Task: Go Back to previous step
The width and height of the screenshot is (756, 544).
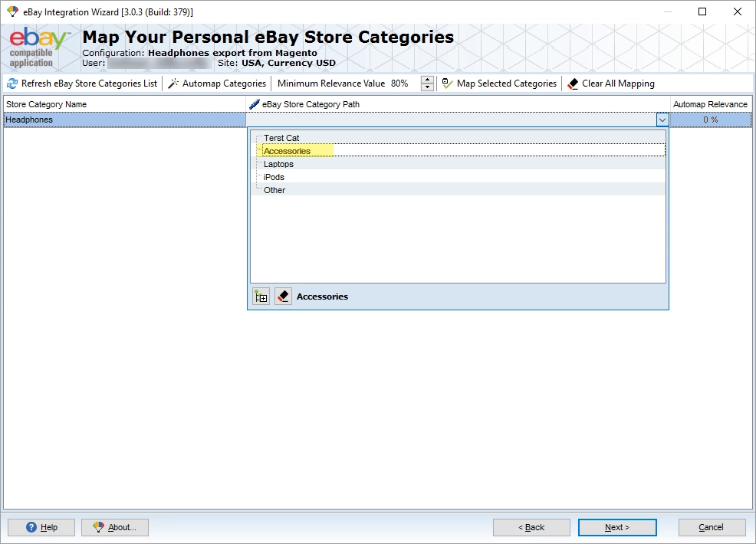Action: pyautogui.click(x=531, y=527)
